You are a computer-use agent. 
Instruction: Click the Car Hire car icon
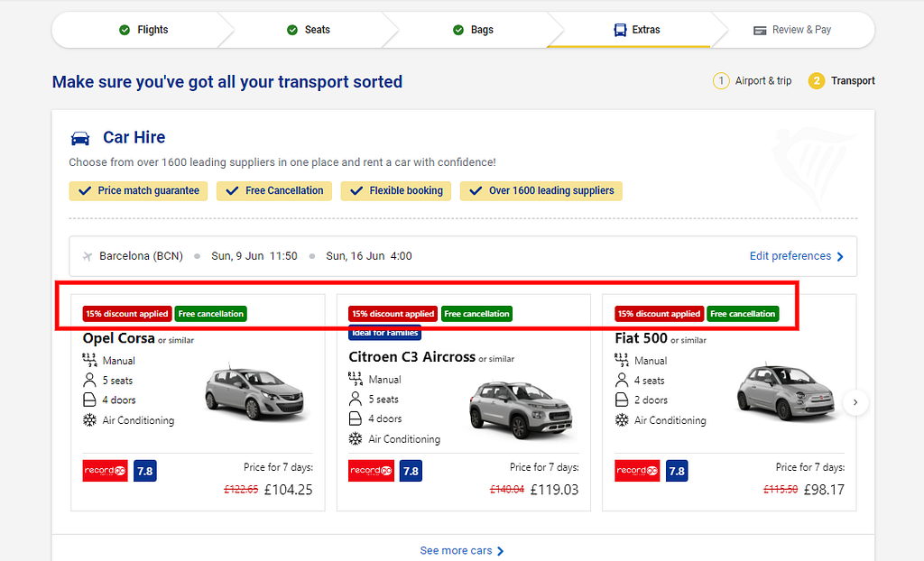(x=80, y=138)
